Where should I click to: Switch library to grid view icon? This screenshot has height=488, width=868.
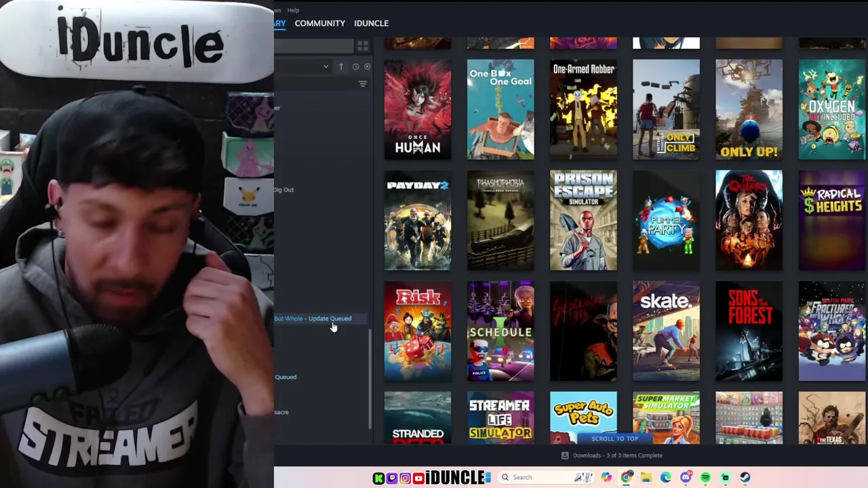[x=363, y=46]
